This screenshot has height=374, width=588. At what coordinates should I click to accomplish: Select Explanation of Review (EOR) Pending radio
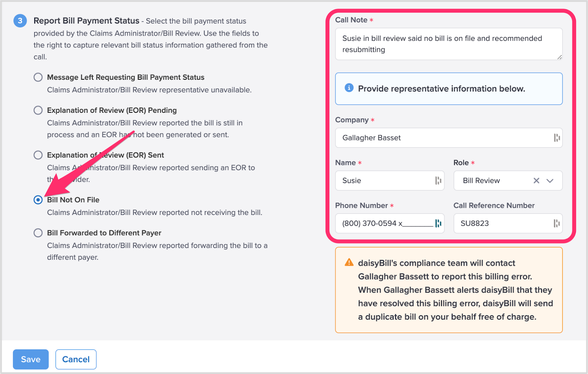click(x=38, y=110)
